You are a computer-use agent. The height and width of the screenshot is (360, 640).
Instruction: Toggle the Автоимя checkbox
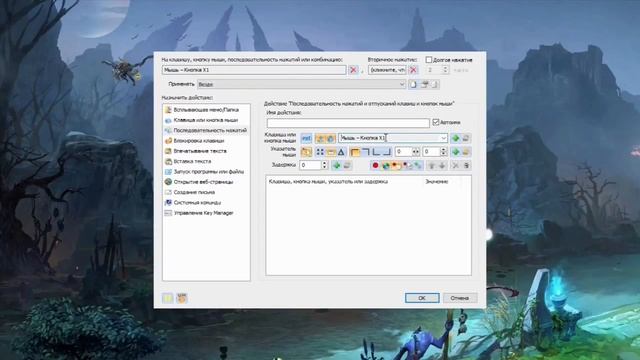(x=436, y=122)
